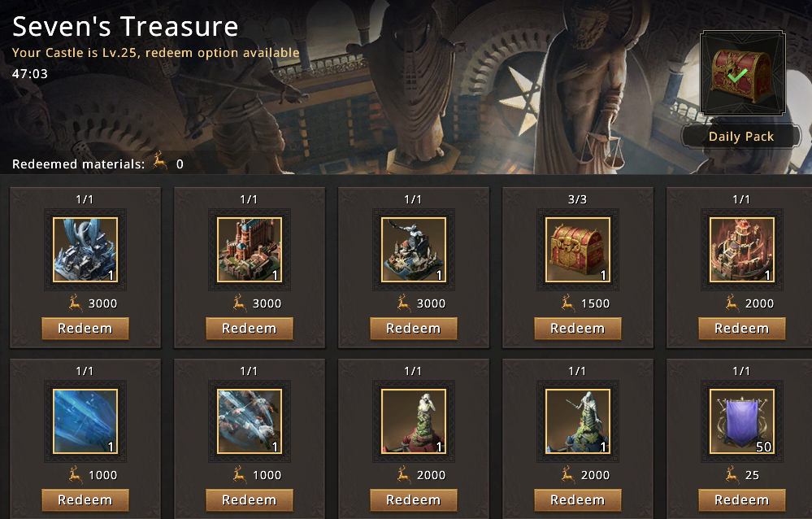This screenshot has width=812, height=519.
Task: Redeem the ice shard effect for 1000
Action: [85, 499]
